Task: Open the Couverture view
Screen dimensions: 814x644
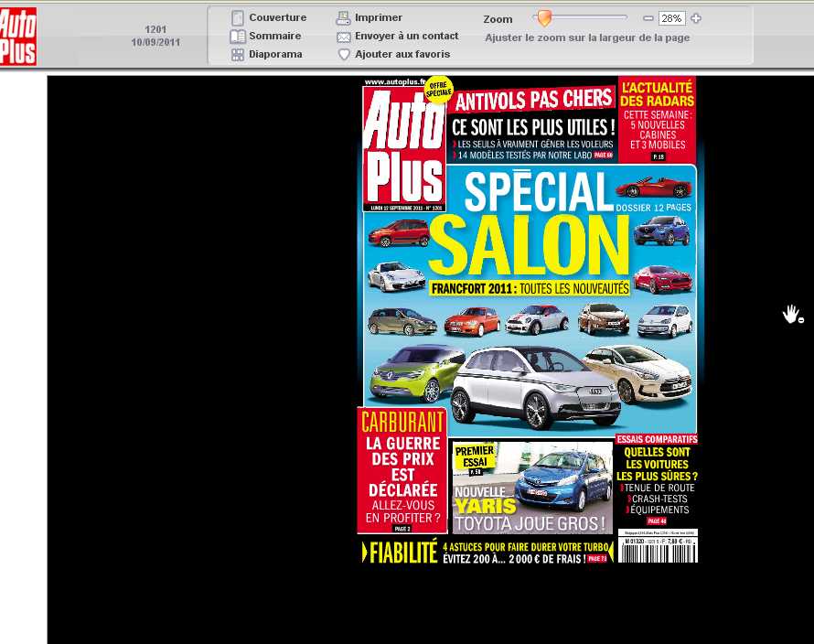Action: coord(278,17)
